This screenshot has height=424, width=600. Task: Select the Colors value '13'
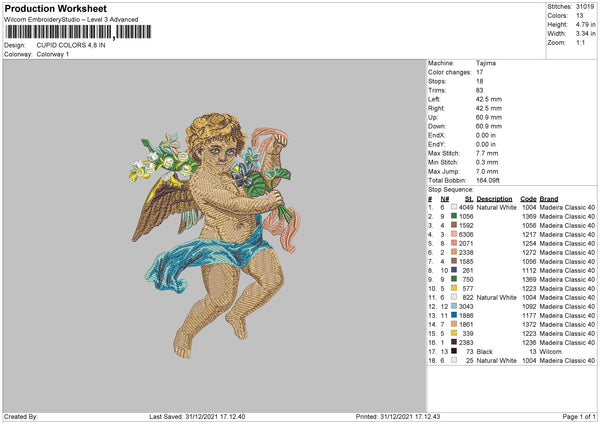coord(580,16)
